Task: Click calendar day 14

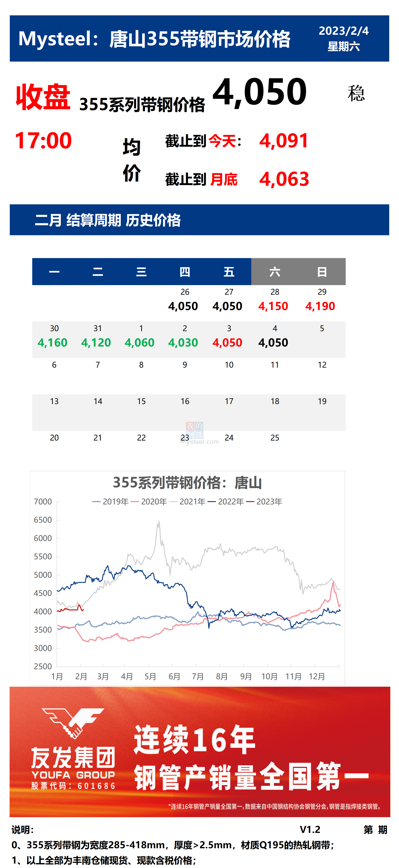Action: pos(98,401)
